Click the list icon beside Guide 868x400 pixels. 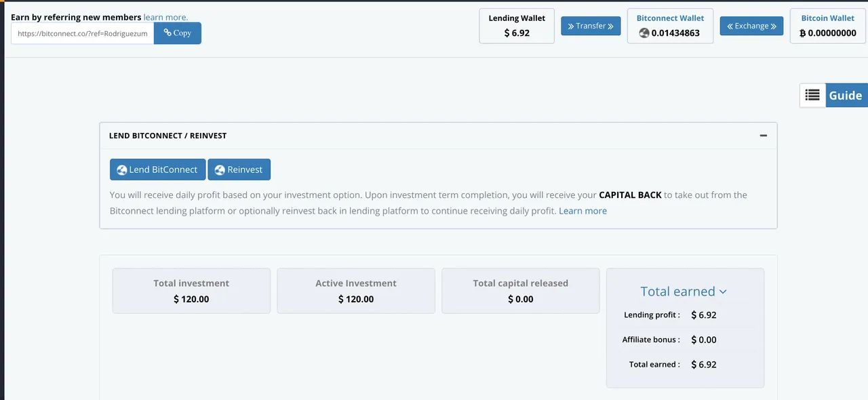pos(812,96)
